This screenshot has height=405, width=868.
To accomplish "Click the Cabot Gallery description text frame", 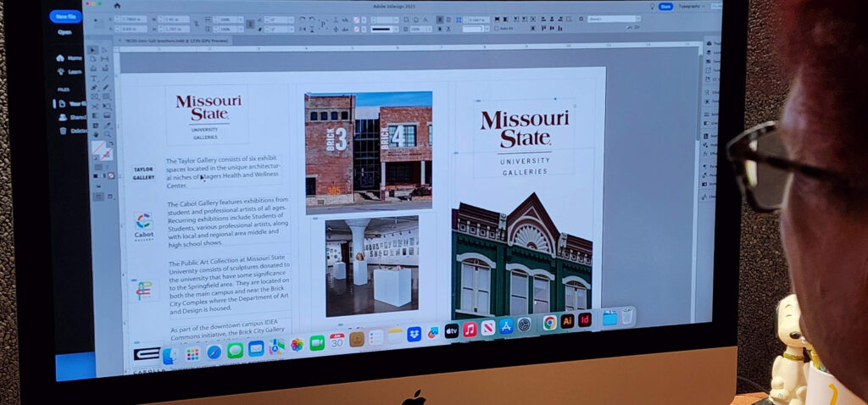I will 228,221.
